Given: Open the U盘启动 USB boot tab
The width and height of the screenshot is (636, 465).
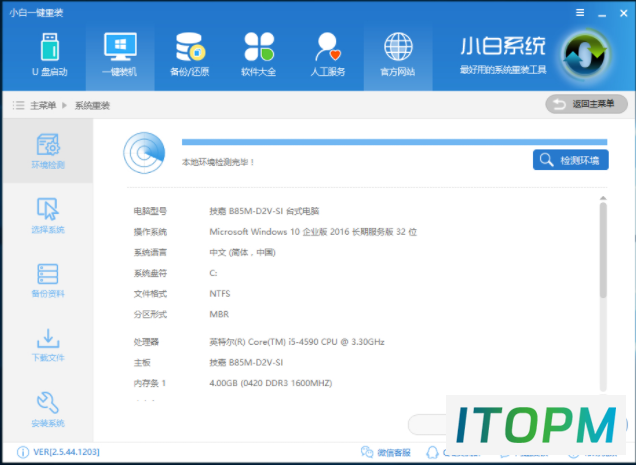Looking at the screenshot, I should pos(49,55).
